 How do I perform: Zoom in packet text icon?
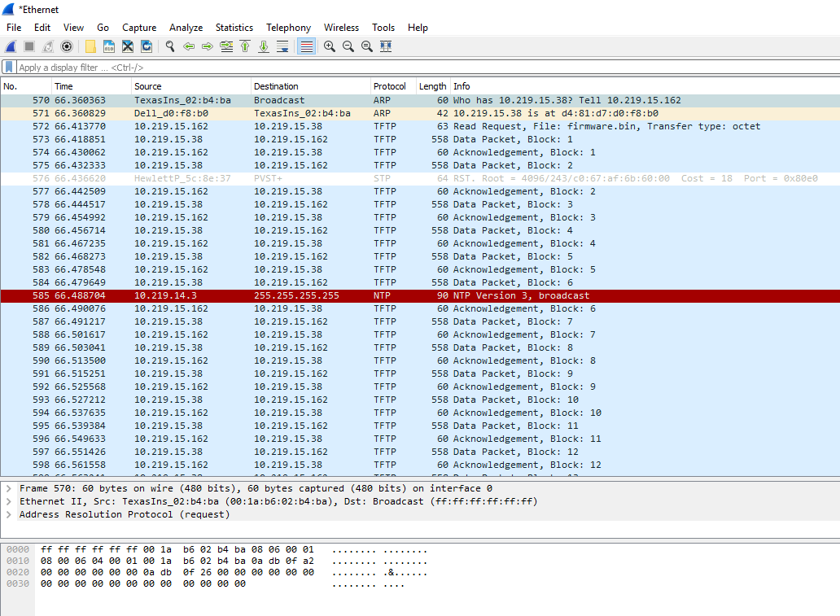(x=330, y=46)
